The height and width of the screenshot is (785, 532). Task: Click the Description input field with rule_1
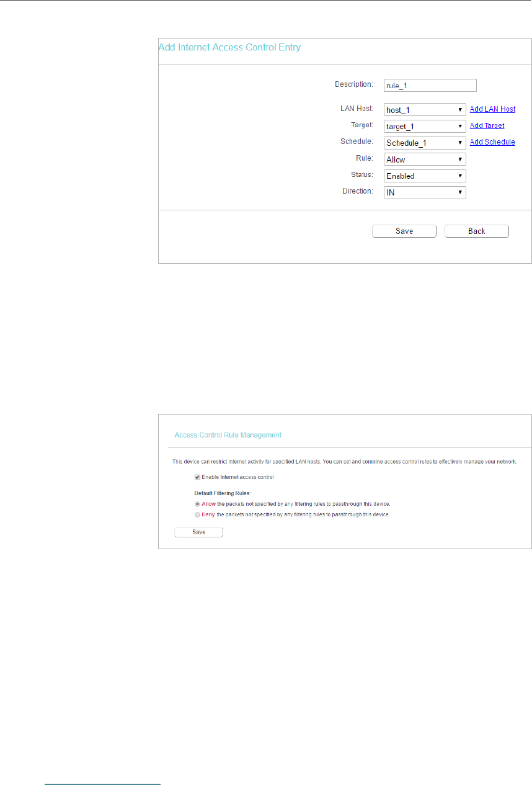coord(430,86)
